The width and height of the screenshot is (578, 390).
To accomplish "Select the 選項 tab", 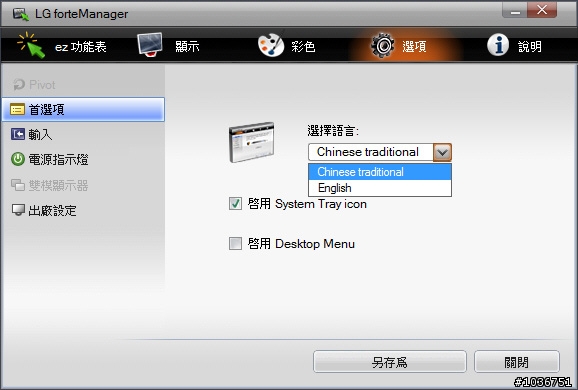I will 398,46.
